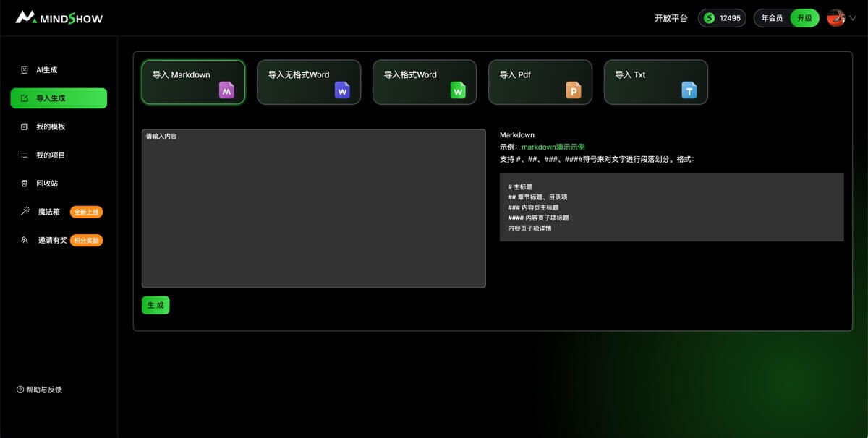Viewport: 868px width, 438px height.
Task: Select 我的模板 in the sidebar
Action: (51, 126)
